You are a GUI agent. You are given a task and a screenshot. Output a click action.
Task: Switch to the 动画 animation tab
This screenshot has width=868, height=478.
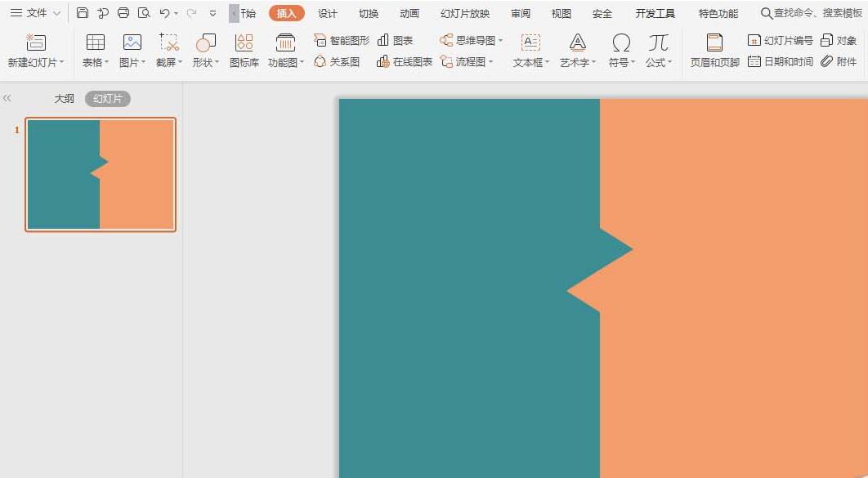pyautogui.click(x=409, y=13)
